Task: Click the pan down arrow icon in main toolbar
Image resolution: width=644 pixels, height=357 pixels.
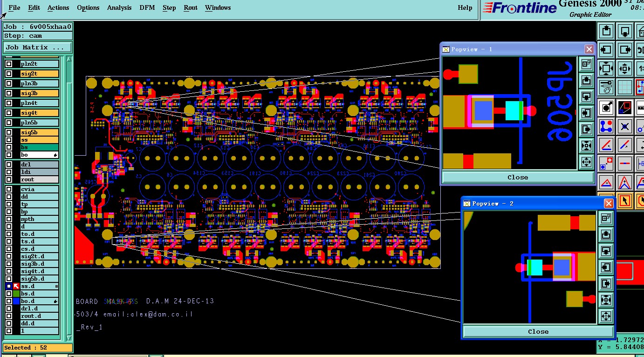Action: click(625, 31)
